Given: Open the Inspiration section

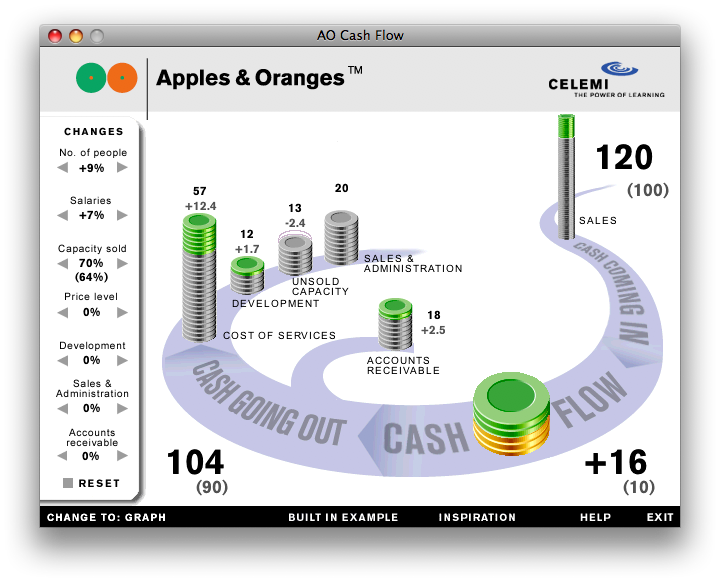Looking at the screenshot, I should pos(477,518).
